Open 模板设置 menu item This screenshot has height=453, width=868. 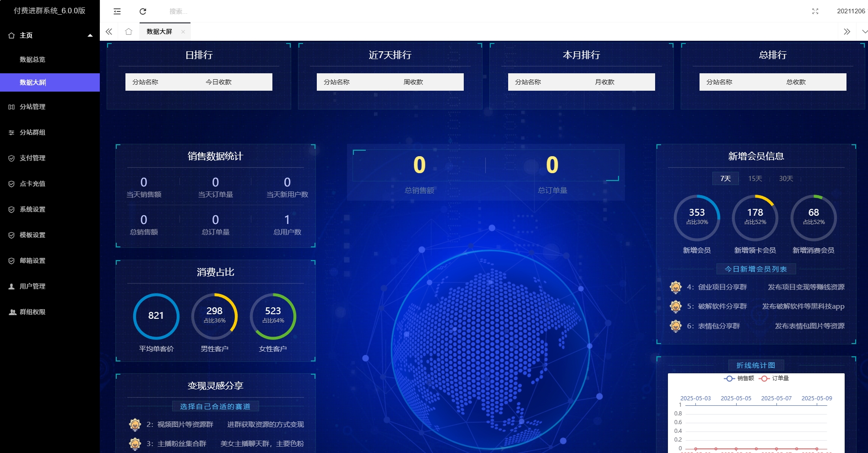coord(33,235)
